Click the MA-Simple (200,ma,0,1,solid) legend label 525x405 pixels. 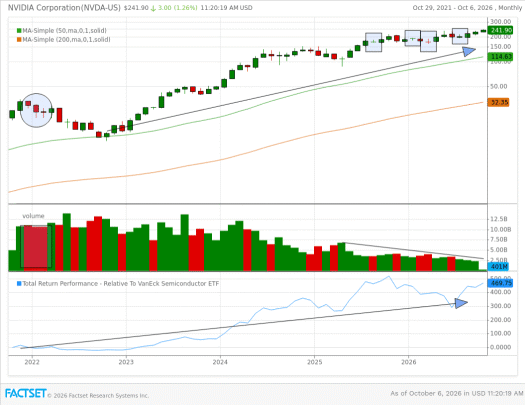[x=66, y=40]
